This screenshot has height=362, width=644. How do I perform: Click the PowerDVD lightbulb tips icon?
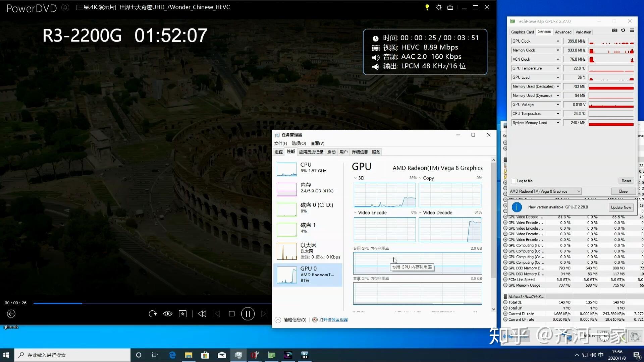click(427, 7)
